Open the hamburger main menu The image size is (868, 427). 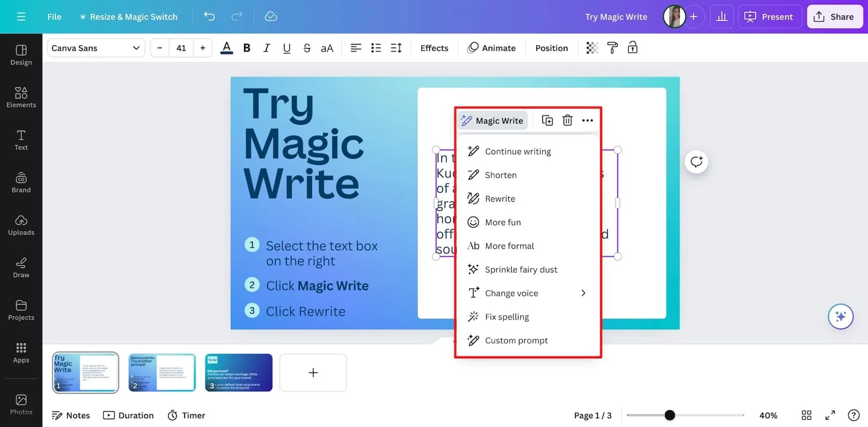tap(21, 17)
